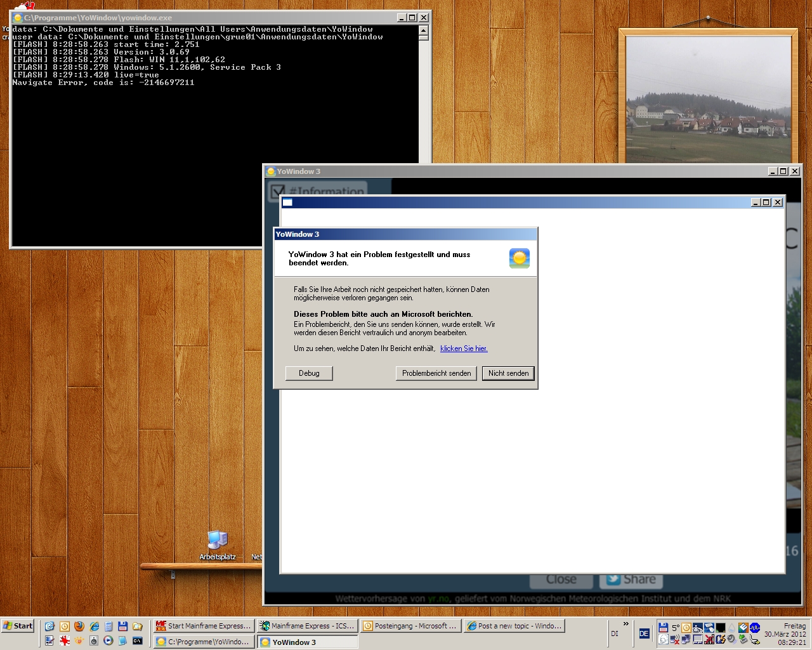Switch to 'Post a new topic' browser window
Image resolution: width=812 pixels, height=650 pixels.
(x=514, y=626)
